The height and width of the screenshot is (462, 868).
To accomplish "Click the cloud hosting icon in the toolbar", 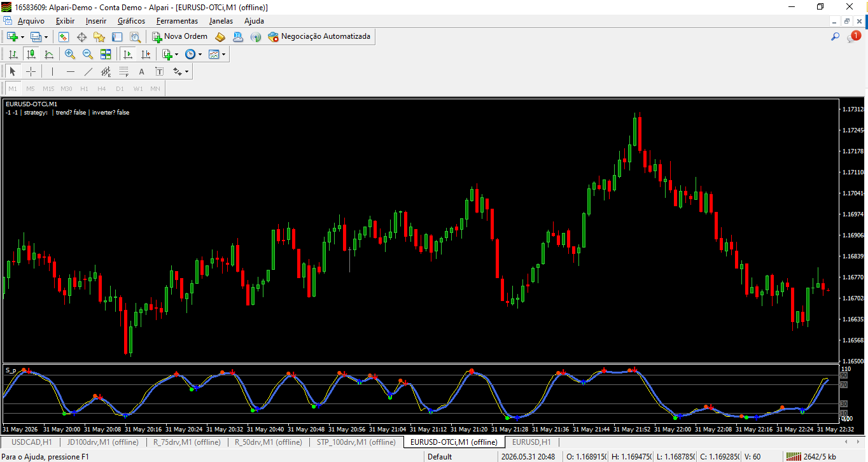I will [x=238, y=37].
